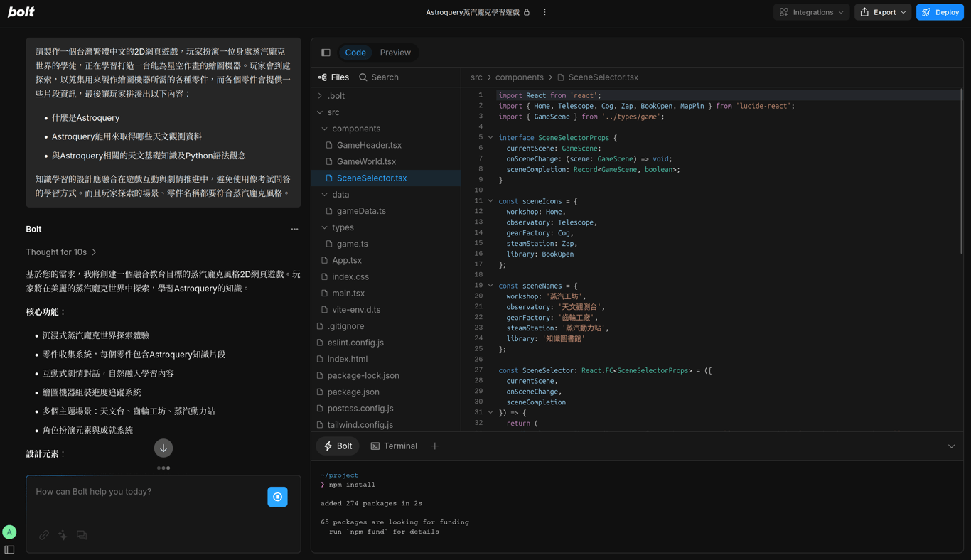Screen dimensions: 971x560
Task: Click the link attachment icon below prompt
Action: pos(44,535)
